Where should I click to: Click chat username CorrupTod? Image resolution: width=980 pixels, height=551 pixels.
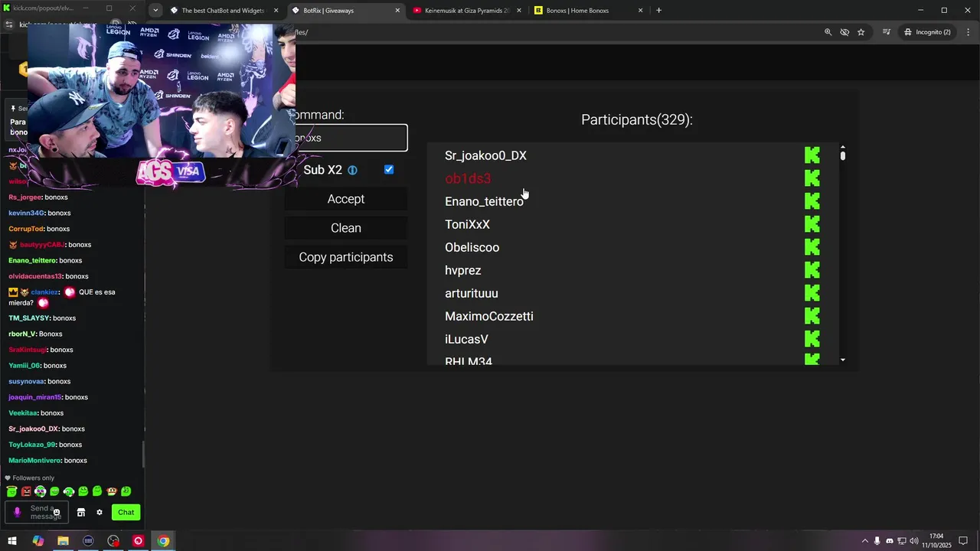click(26, 229)
